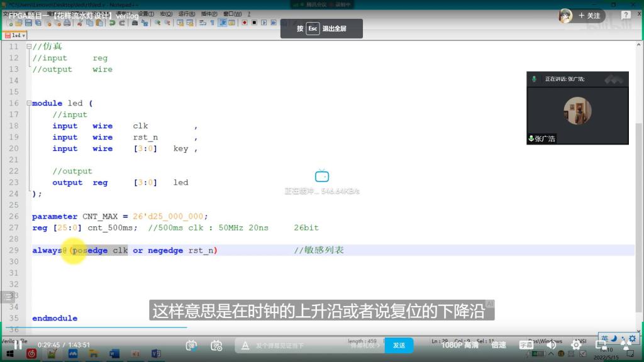Pause the video playback

(x=18, y=345)
